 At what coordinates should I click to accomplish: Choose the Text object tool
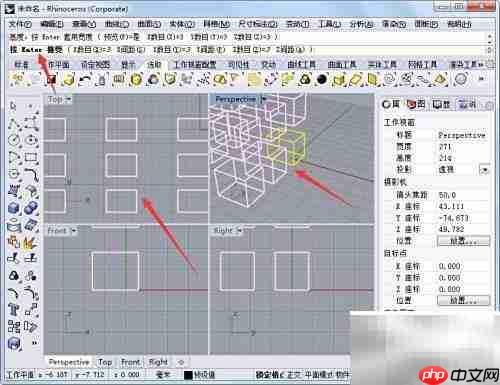14,310
